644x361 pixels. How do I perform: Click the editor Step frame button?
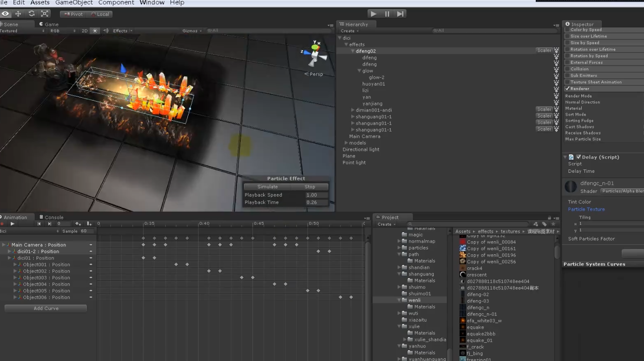click(400, 14)
